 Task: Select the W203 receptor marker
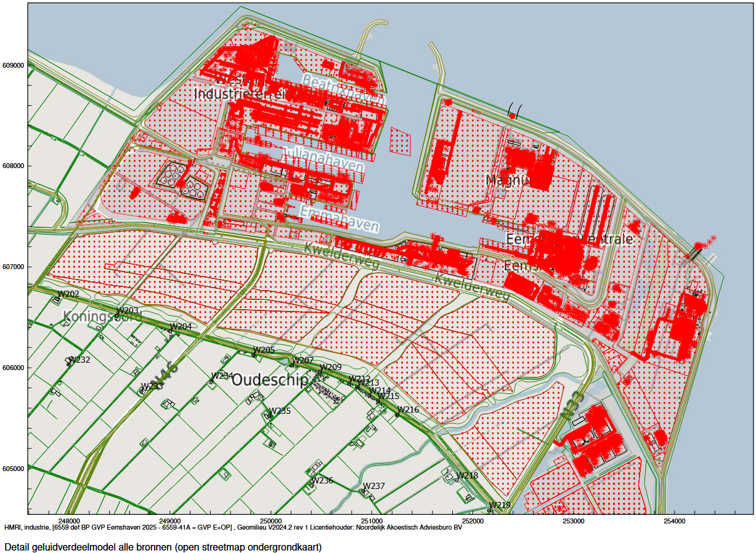pyautogui.click(x=117, y=315)
